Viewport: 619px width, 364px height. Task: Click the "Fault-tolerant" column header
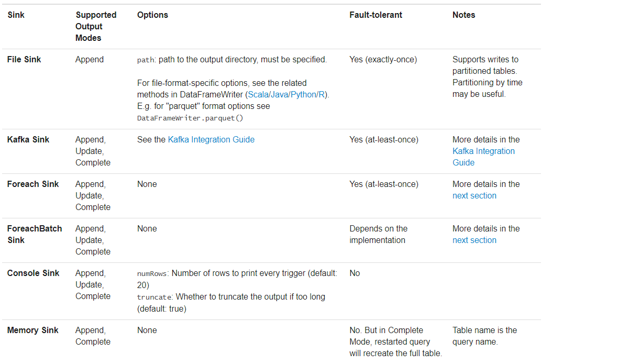coord(375,15)
